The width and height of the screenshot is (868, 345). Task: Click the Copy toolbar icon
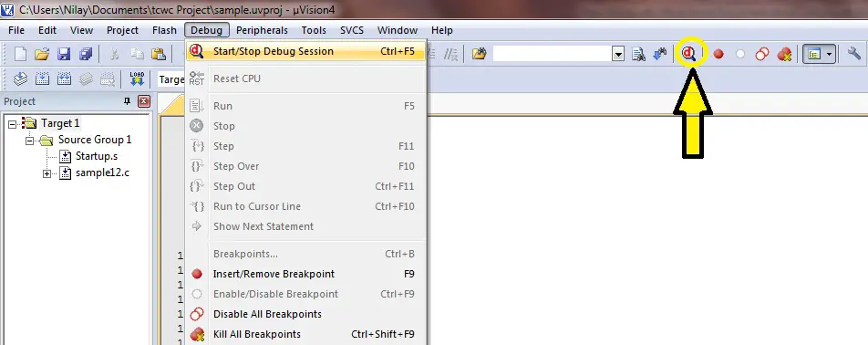(137, 54)
